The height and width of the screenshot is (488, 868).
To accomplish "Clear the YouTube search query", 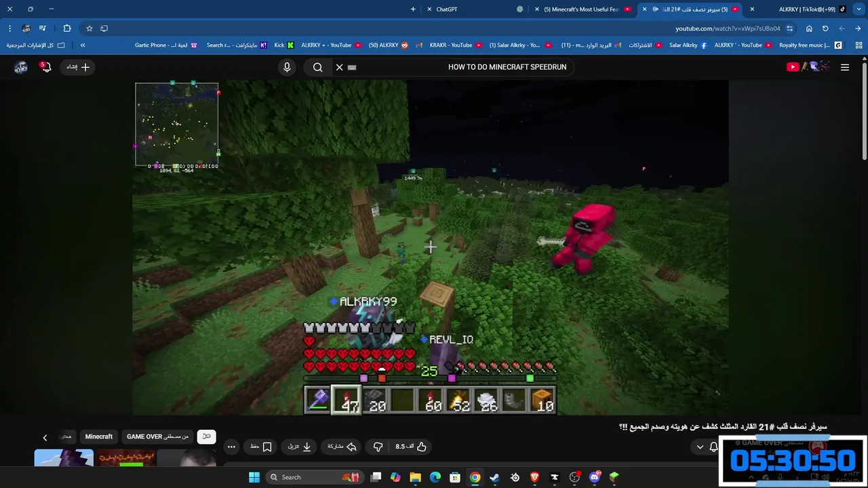I will 340,67.
